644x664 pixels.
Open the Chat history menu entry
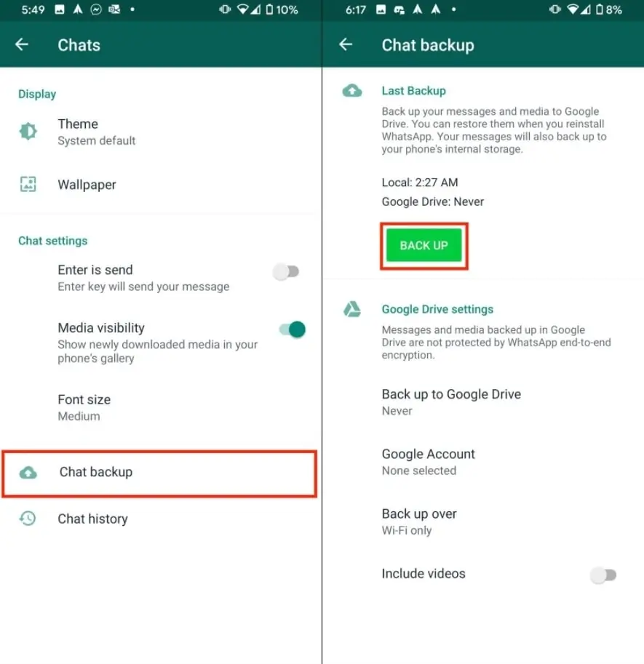pyautogui.click(x=161, y=519)
